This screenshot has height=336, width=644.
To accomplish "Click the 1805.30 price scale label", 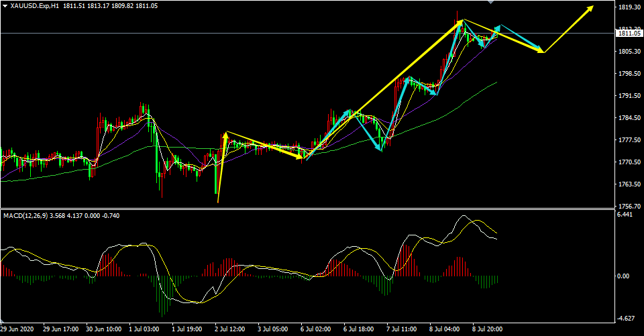I will 630,52.
